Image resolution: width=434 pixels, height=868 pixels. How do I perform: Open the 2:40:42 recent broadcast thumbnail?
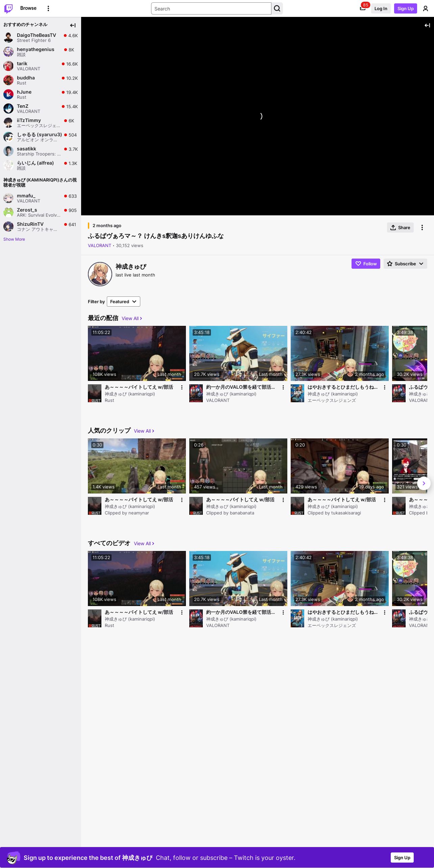(340, 353)
